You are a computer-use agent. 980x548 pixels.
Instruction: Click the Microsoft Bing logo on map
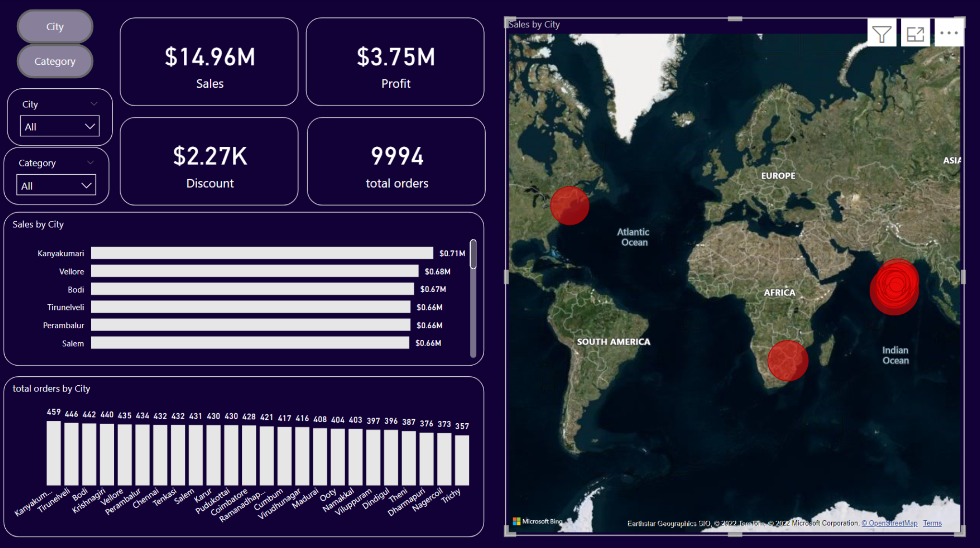click(537, 521)
